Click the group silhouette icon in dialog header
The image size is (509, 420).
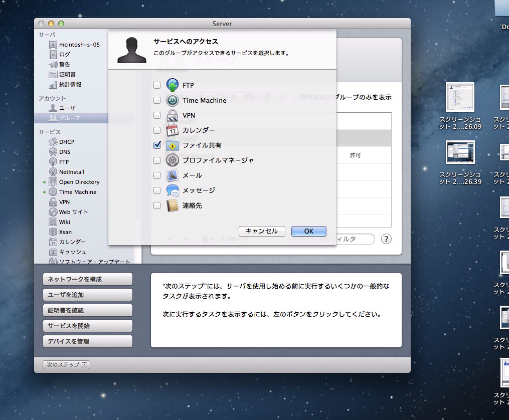pos(132,50)
